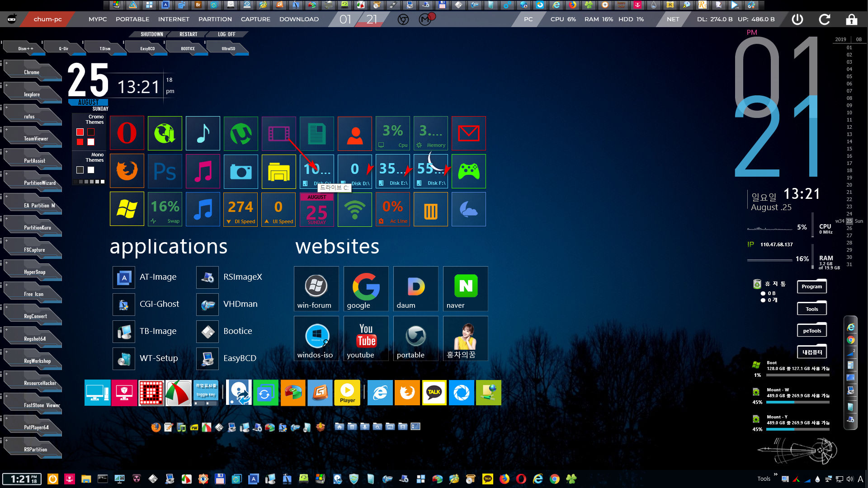Open the Firefox tile
The image size is (868, 488).
[127, 171]
